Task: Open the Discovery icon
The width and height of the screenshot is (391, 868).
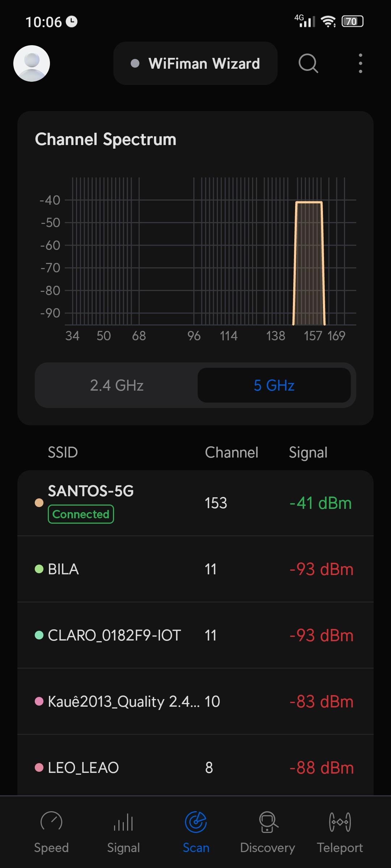Action: pos(268,822)
